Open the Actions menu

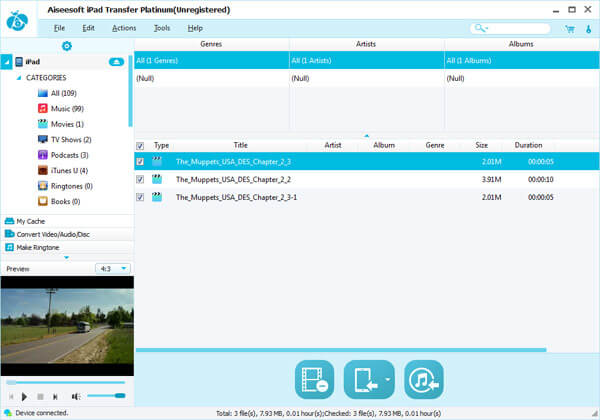point(124,28)
